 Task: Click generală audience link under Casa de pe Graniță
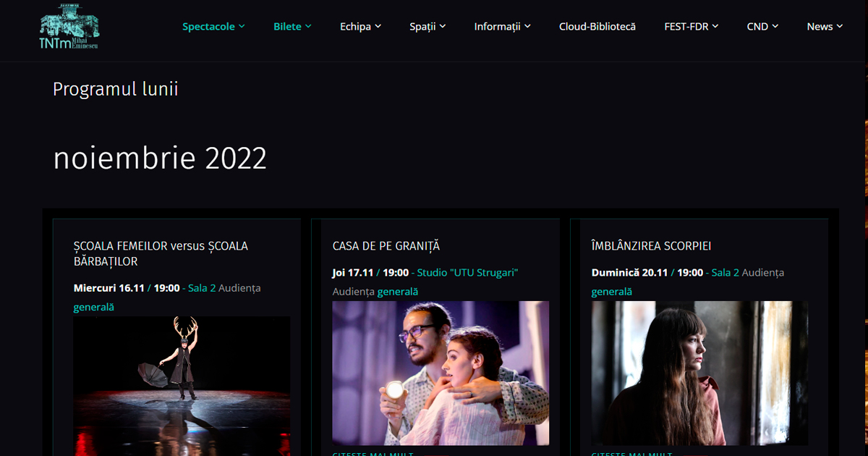(x=397, y=292)
